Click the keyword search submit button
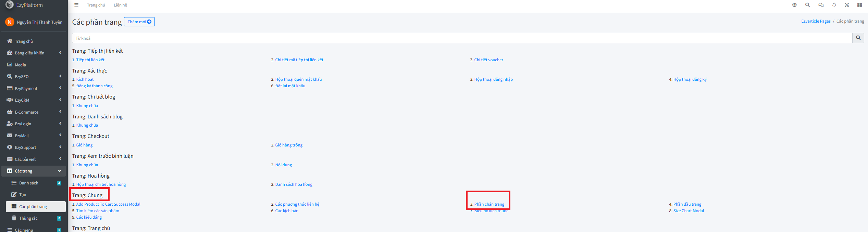868x232 pixels. 858,38
